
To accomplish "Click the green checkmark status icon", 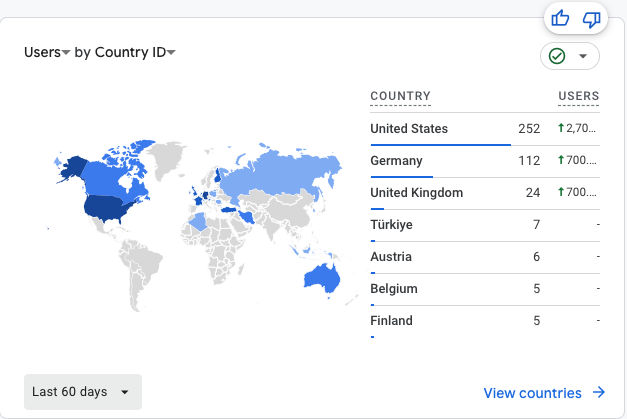I will (557, 56).
